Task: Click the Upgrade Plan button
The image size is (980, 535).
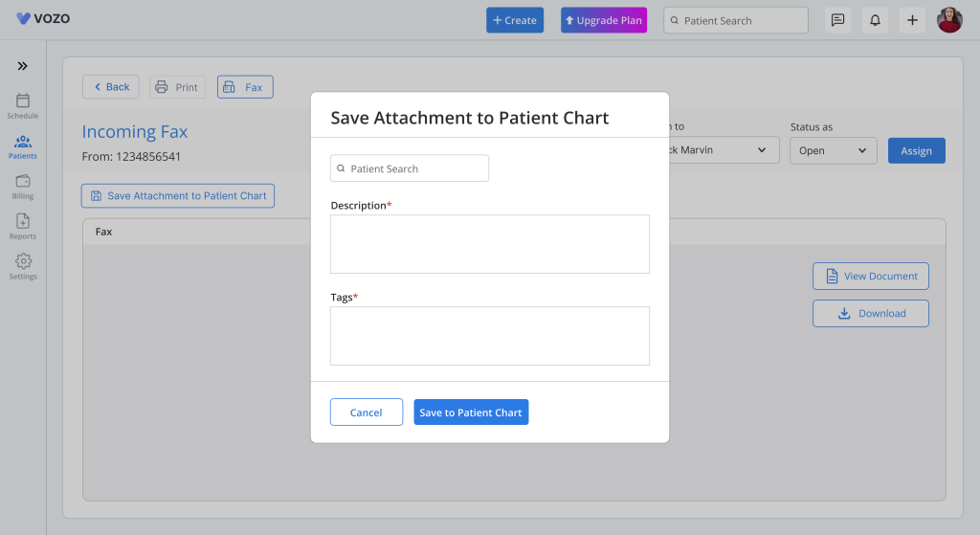Action: pos(604,20)
